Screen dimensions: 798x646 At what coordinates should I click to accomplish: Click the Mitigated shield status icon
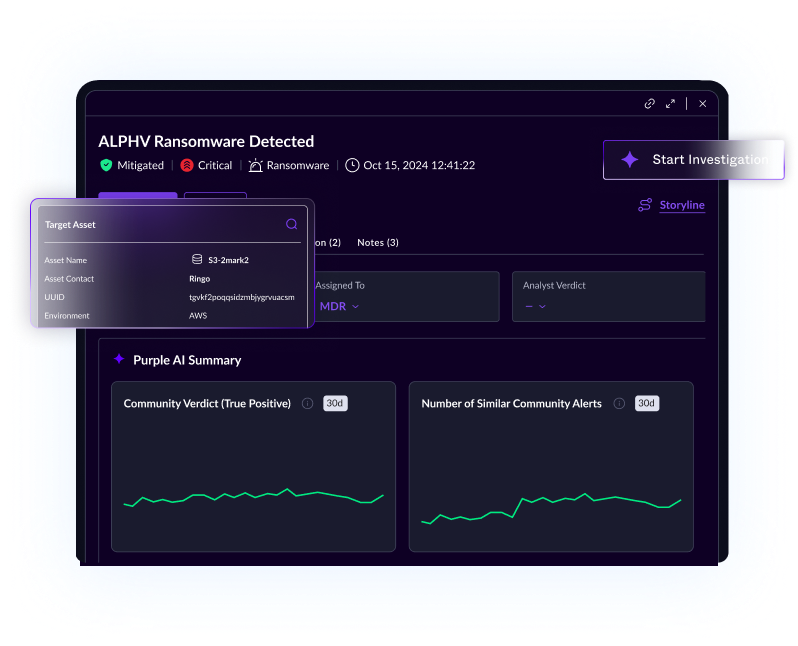[106, 165]
